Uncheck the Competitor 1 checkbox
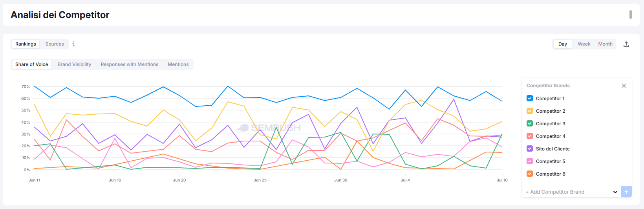This screenshot has height=209, width=644. (530, 98)
